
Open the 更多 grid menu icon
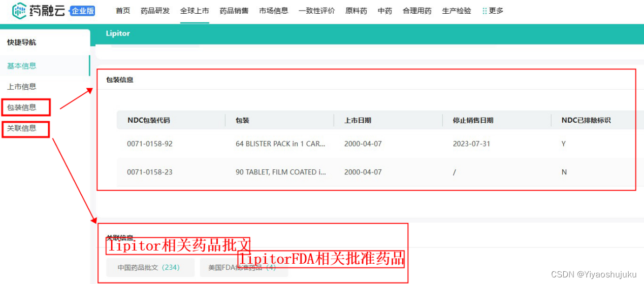485,11
